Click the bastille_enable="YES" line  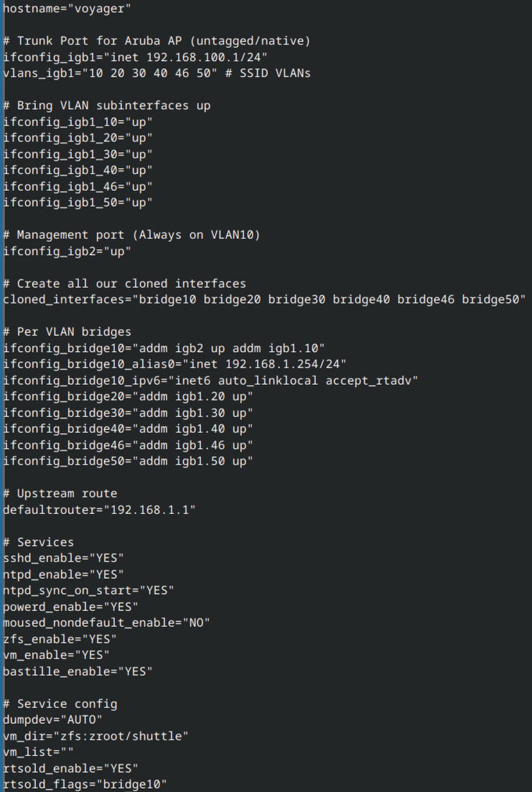pos(78,671)
